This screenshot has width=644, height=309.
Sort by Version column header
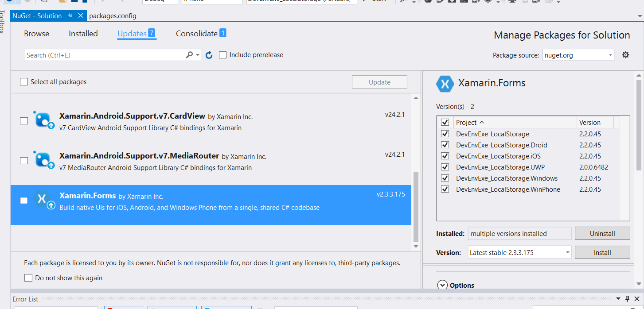[595, 122]
